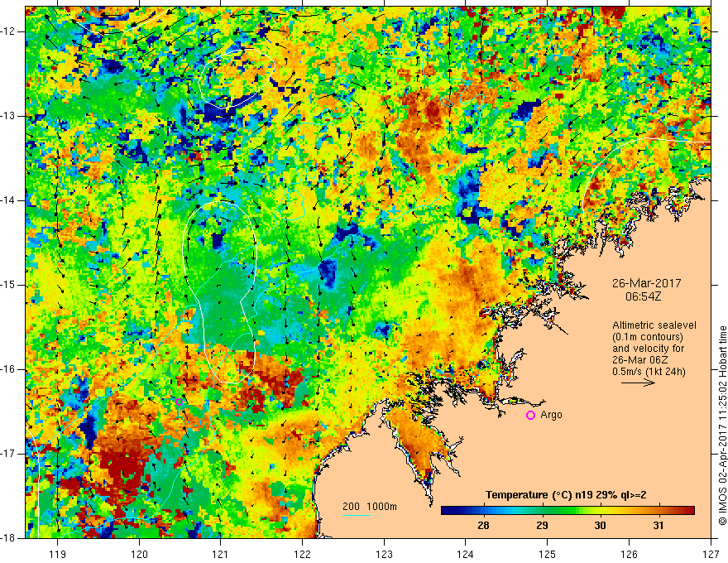
Task: Click the '0.5m/s (1kt 24h)' text
Action: (x=649, y=372)
